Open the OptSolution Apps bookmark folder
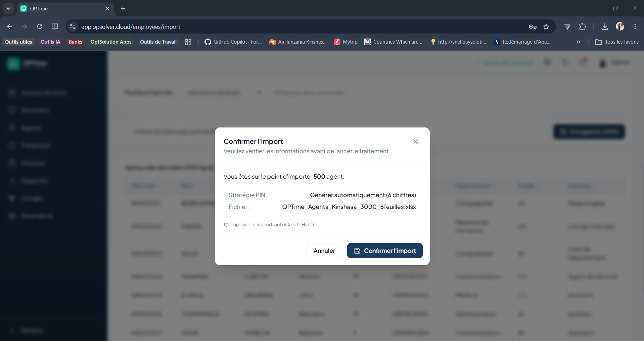The height and width of the screenshot is (341, 644). coord(111,42)
